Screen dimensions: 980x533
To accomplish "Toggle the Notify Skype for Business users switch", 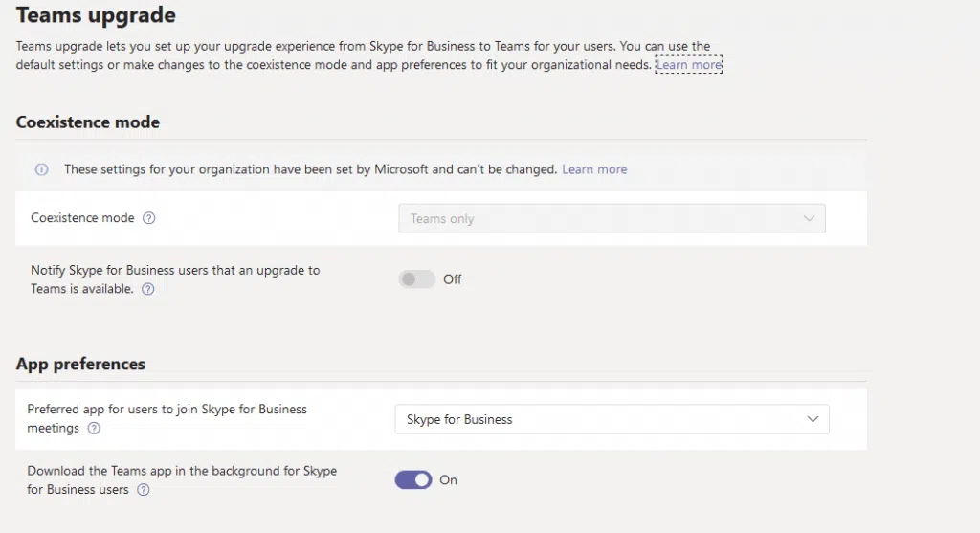I will point(416,279).
